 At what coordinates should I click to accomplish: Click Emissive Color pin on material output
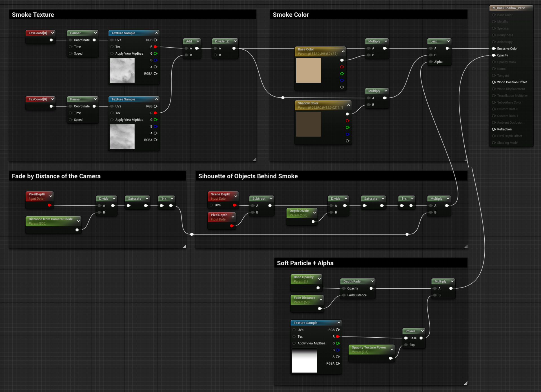[x=494, y=48]
